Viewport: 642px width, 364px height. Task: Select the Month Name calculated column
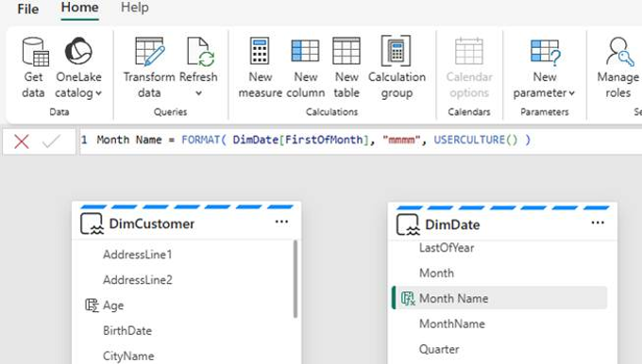(x=499, y=298)
